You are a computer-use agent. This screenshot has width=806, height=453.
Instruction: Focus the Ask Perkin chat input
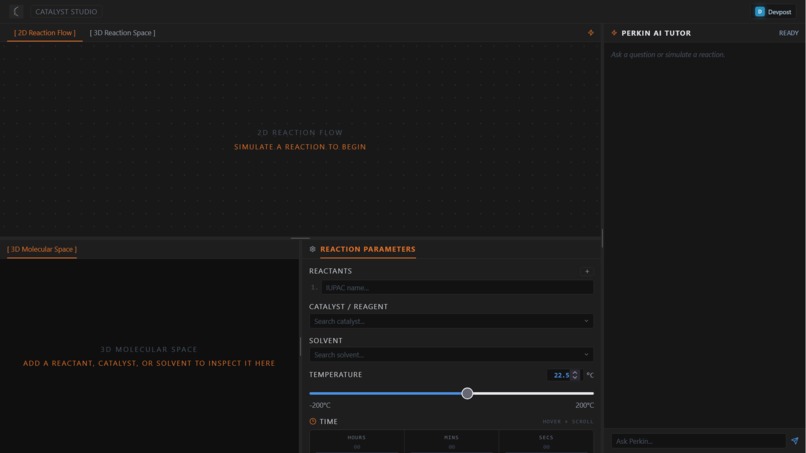(699, 441)
